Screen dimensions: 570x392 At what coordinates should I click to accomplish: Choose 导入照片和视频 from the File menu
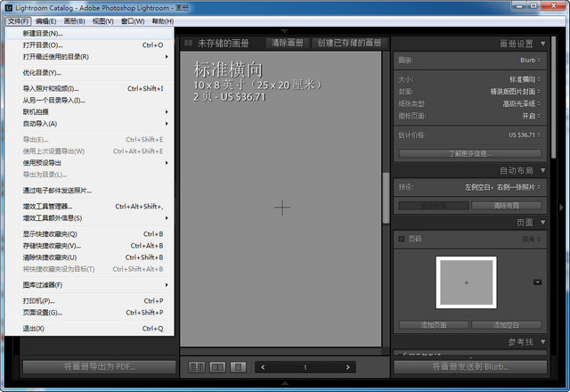51,89
